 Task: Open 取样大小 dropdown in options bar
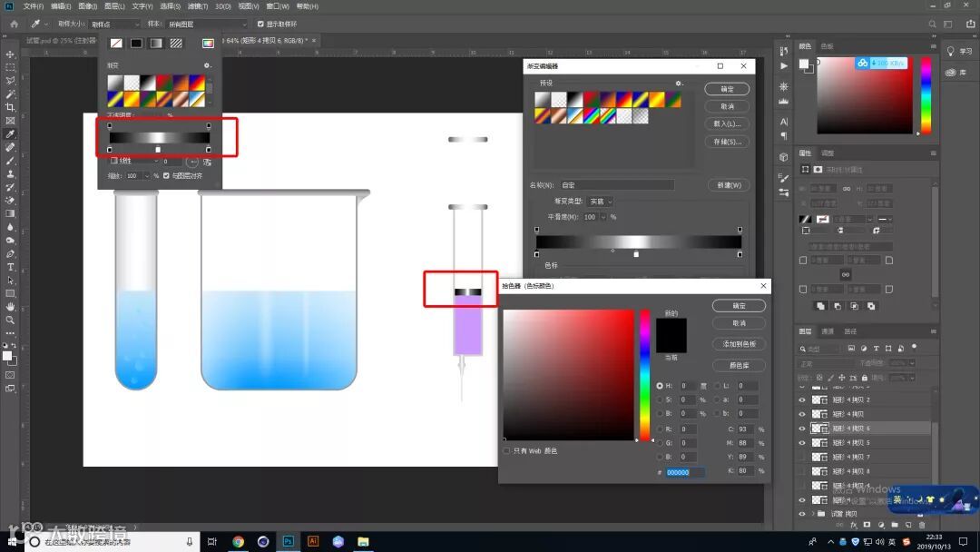click(114, 24)
